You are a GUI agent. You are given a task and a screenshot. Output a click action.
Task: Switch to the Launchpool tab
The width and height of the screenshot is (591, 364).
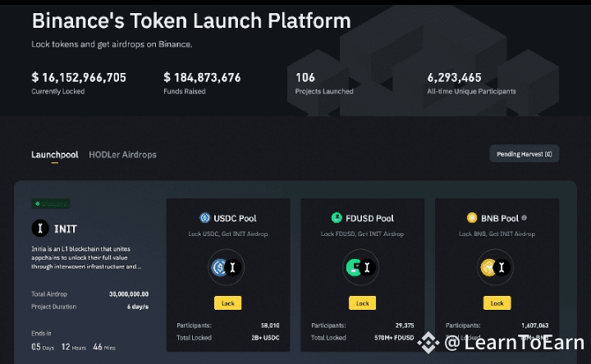(x=55, y=155)
